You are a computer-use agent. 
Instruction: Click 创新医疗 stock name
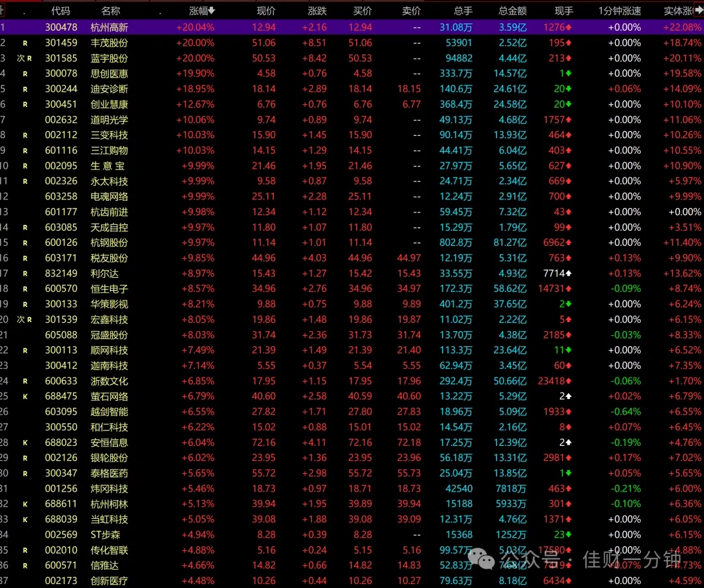[x=109, y=581]
